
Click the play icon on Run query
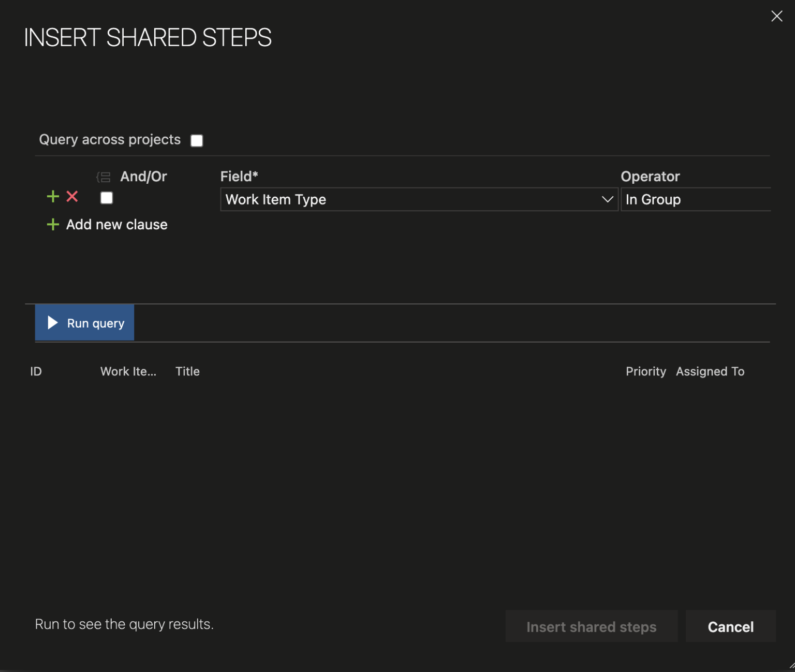coord(52,323)
